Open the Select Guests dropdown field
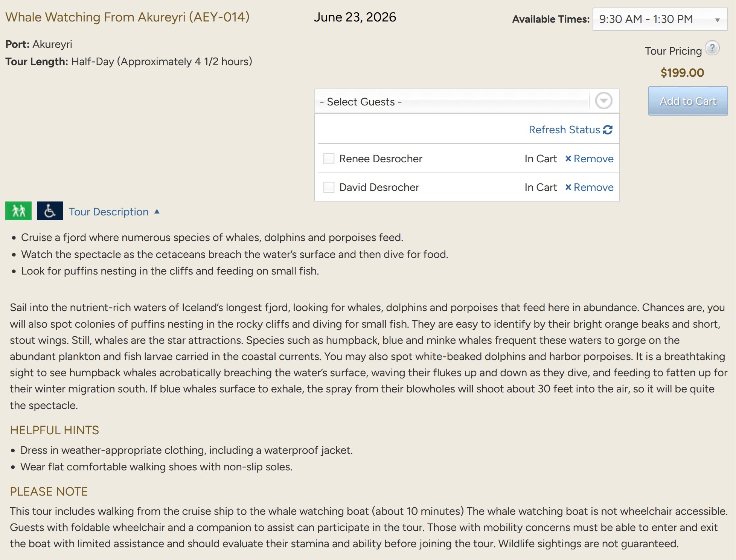 [x=451, y=101]
